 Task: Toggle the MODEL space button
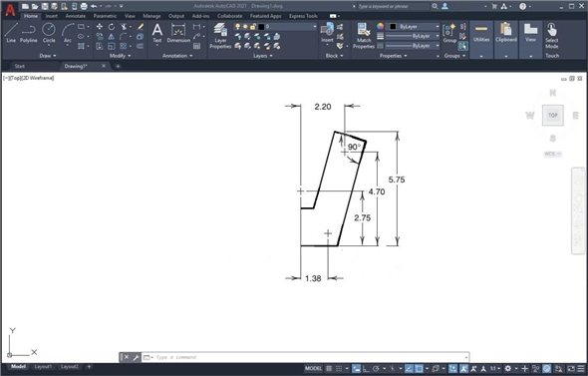(313, 368)
